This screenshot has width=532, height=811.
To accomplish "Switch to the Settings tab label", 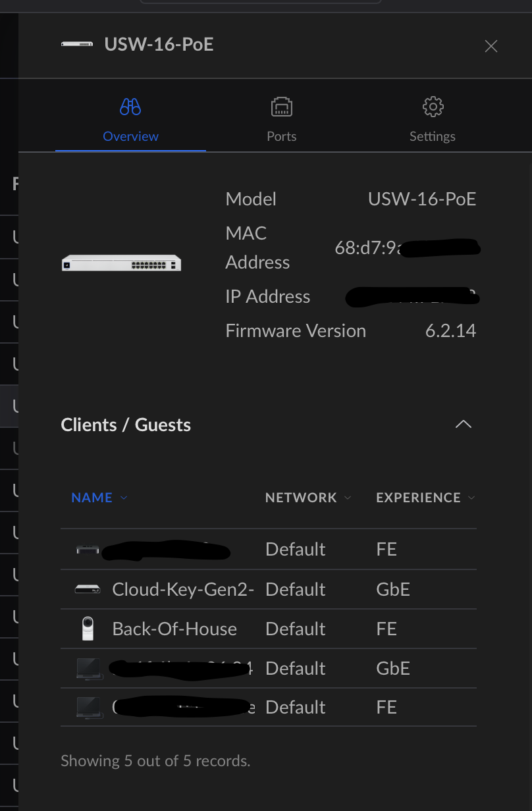I will pyautogui.click(x=433, y=136).
